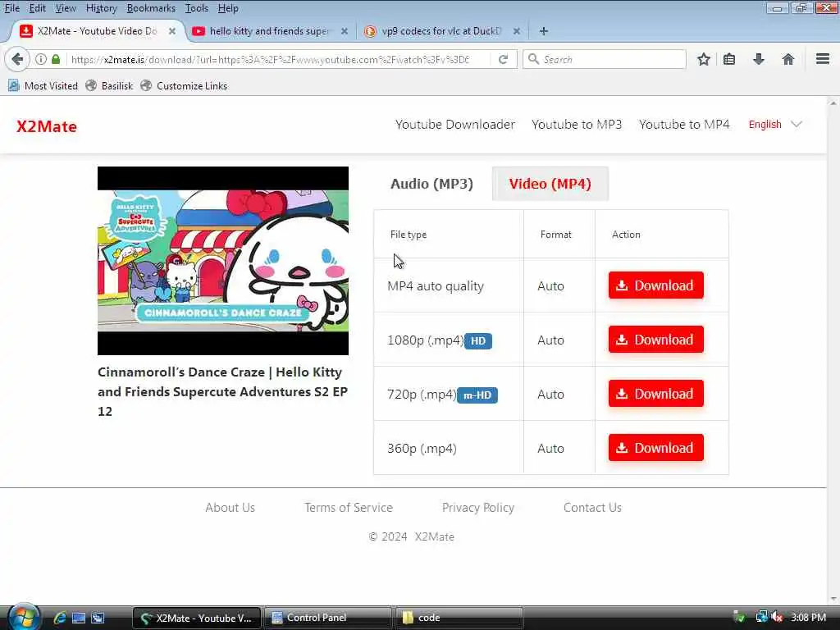Click the Cinnamoroll video thumbnail
This screenshot has height=630, width=840.
click(223, 260)
